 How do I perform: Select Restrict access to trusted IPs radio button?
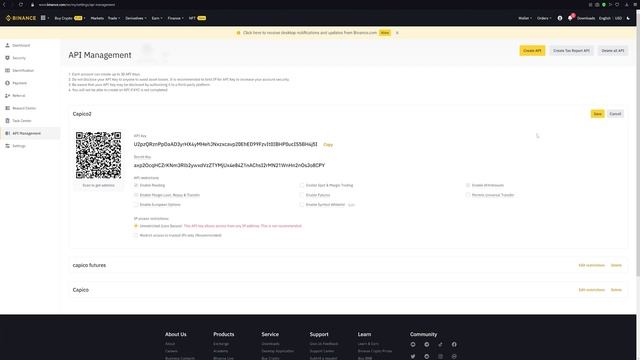pyautogui.click(x=136, y=236)
